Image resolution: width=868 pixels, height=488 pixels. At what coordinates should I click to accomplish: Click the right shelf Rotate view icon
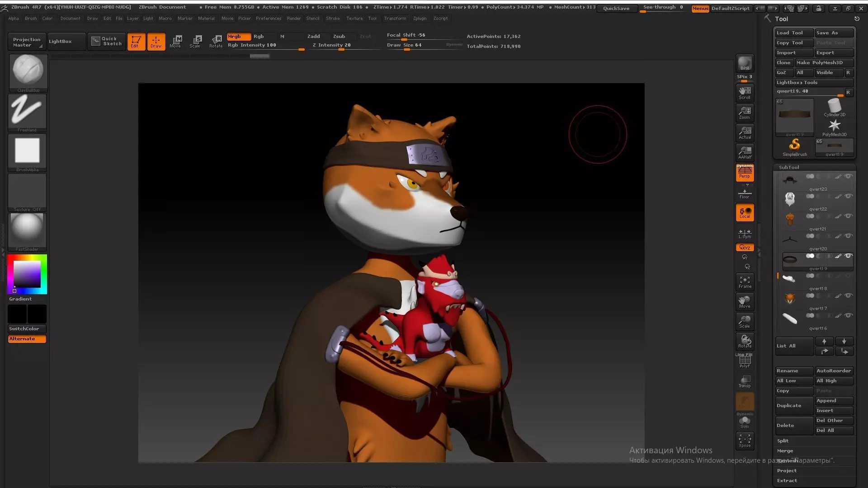pyautogui.click(x=745, y=341)
